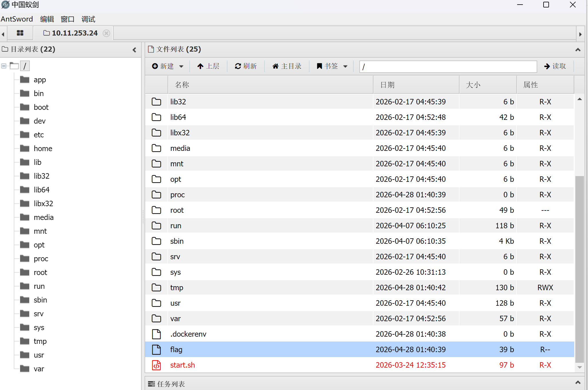Screen dimensions: 588x390
Task: Collapse the root tree node toggle
Action: coord(4,66)
